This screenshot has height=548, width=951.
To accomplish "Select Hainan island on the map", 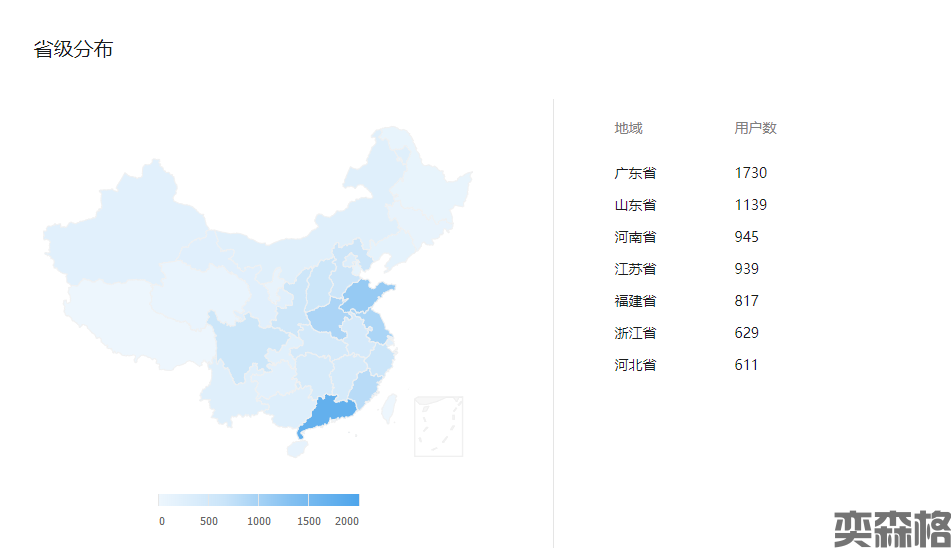I will (296, 449).
